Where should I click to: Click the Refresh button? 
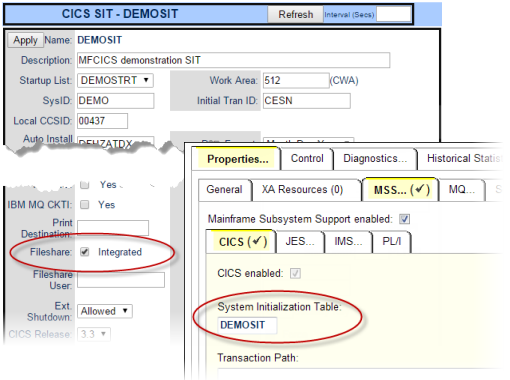pyautogui.click(x=295, y=14)
